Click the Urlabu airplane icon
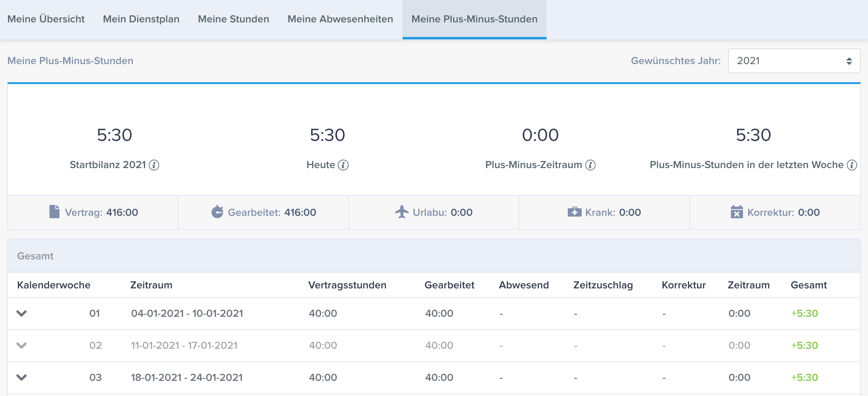 (x=402, y=212)
